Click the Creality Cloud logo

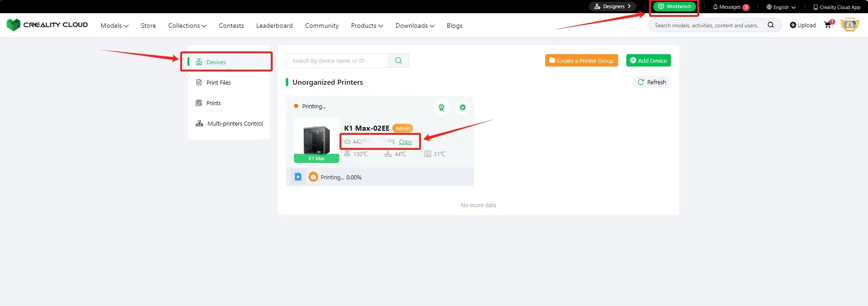[47, 25]
